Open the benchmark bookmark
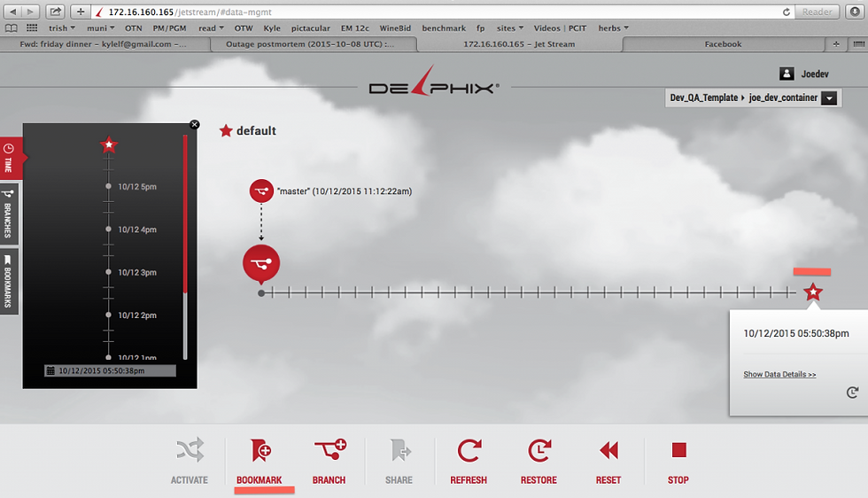This screenshot has height=498, width=868. 444,28
